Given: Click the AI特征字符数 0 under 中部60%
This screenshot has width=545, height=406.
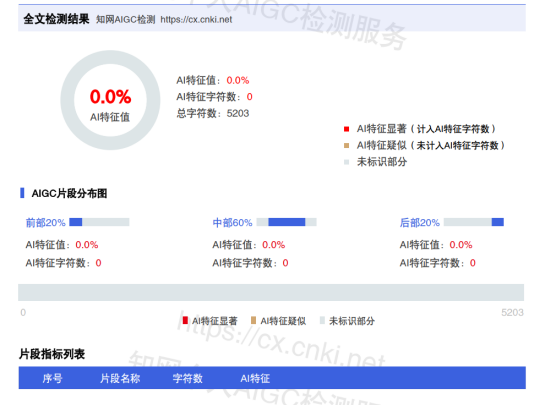Looking at the screenshot, I should pyautogui.click(x=285, y=263).
